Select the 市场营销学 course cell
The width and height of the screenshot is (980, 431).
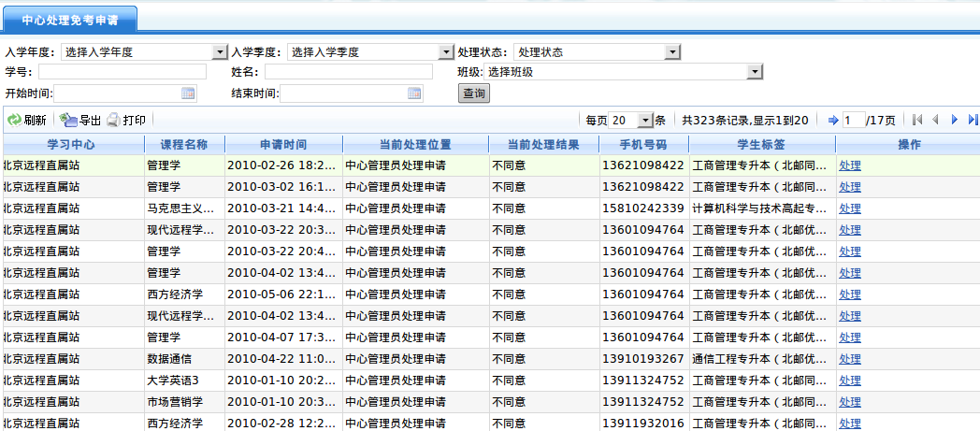[184, 402]
